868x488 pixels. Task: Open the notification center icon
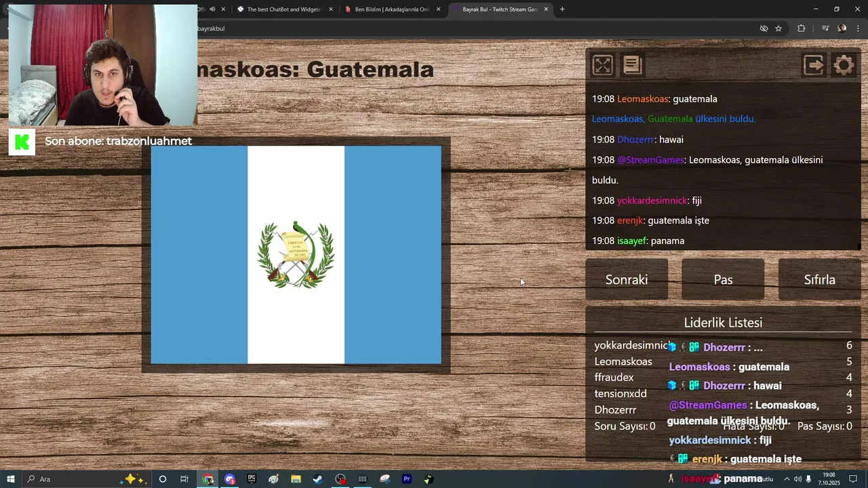pyautogui.click(x=853, y=479)
